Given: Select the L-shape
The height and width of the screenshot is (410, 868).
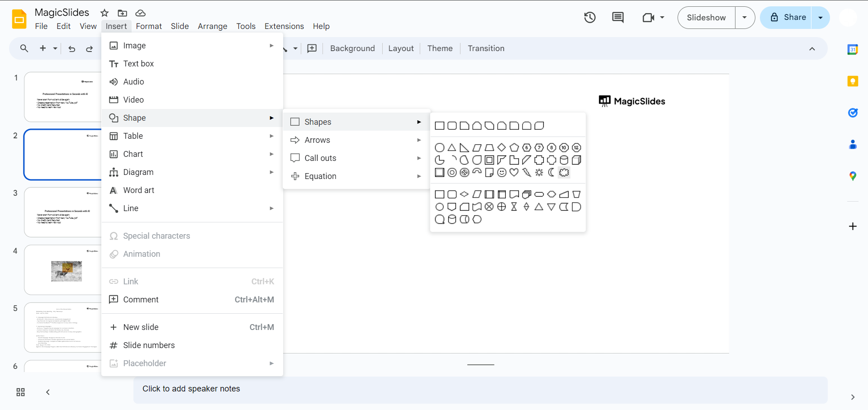Looking at the screenshot, I should [x=514, y=160].
